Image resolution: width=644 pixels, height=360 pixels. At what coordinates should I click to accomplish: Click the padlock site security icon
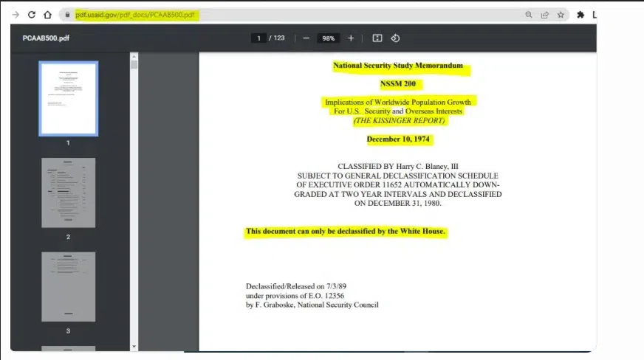[x=67, y=15]
